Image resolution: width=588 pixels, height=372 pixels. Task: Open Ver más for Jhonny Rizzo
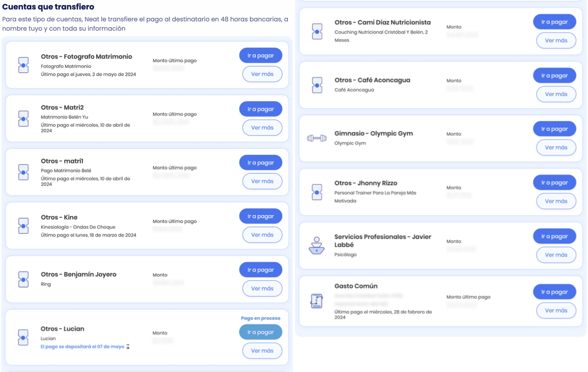tap(556, 201)
